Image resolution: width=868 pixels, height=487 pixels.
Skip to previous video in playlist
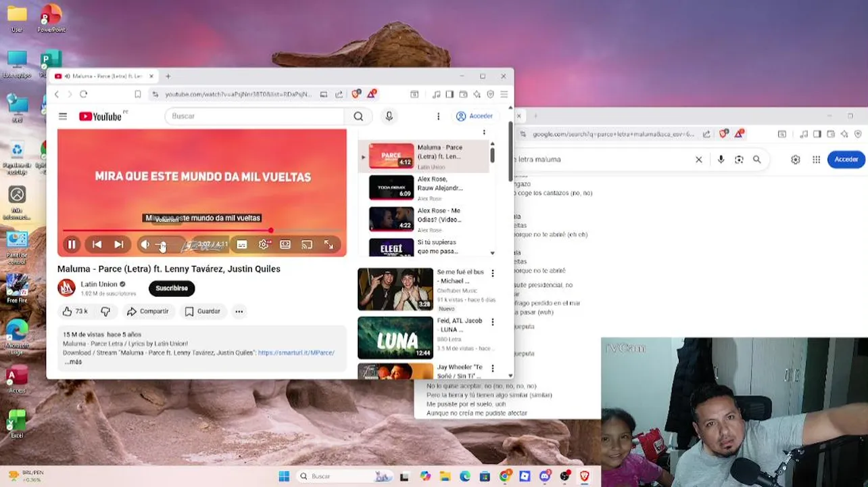[x=97, y=245]
